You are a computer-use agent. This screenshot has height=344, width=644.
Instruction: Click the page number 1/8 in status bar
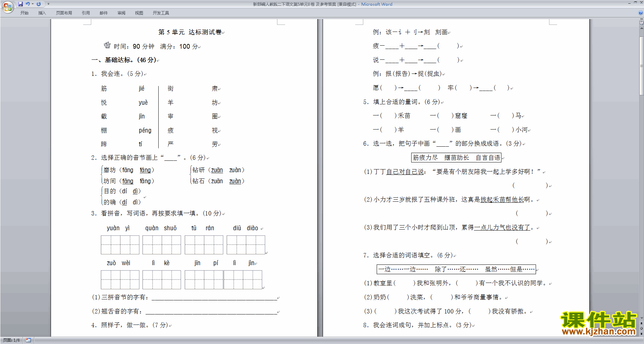click(11, 340)
